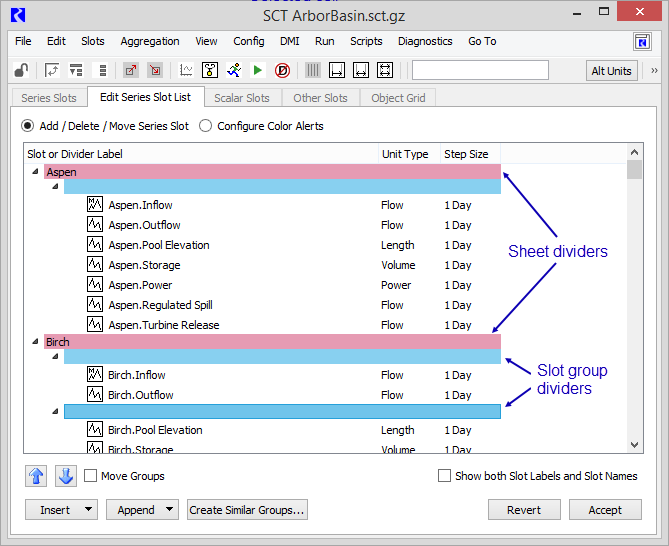
Task: Click the green Start Run play icon
Action: click(258, 70)
